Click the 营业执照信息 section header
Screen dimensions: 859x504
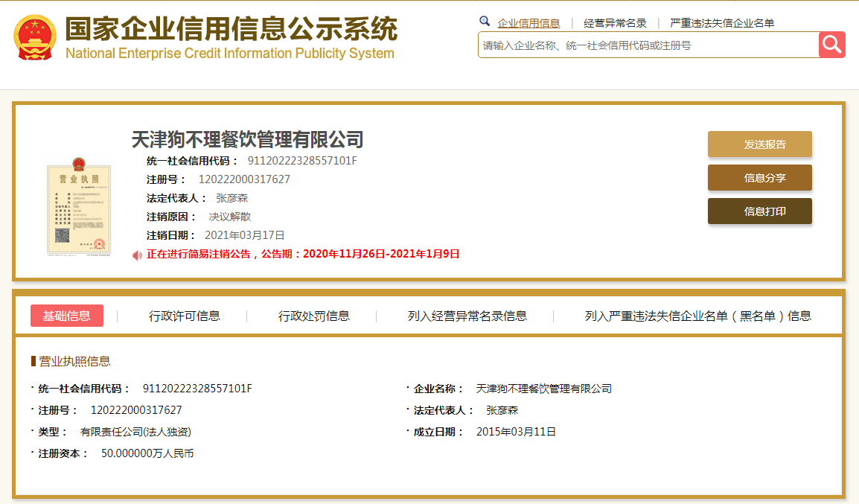pyautogui.click(x=74, y=360)
